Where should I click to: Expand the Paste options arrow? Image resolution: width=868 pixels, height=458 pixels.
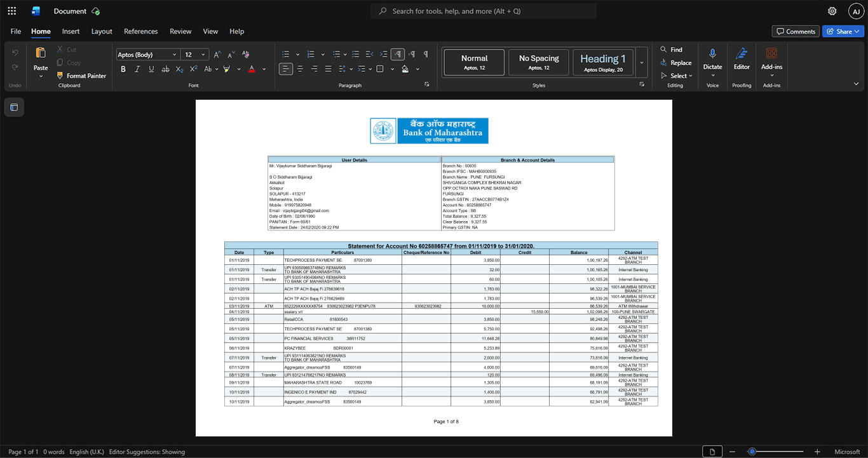(x=41, y=76)
